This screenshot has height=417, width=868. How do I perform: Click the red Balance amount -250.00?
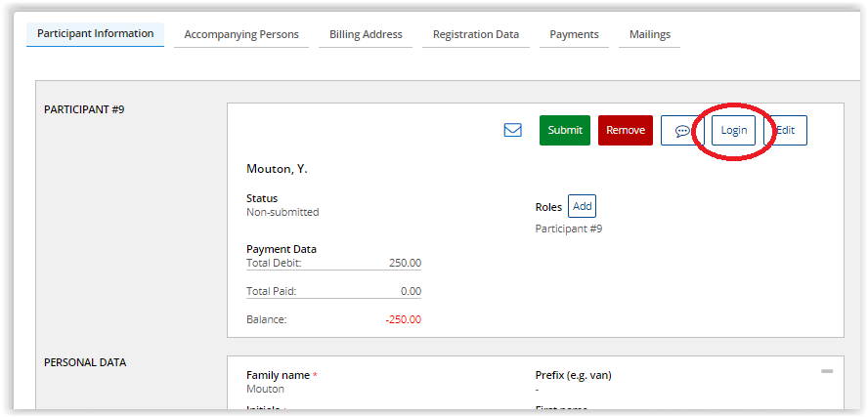click(403, 319)
